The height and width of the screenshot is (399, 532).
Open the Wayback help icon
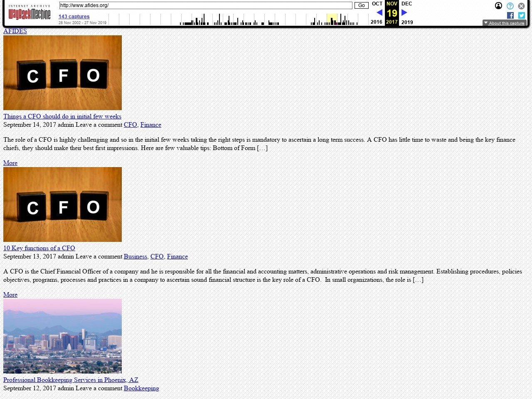pyautogui.click(x=510, y=6)
